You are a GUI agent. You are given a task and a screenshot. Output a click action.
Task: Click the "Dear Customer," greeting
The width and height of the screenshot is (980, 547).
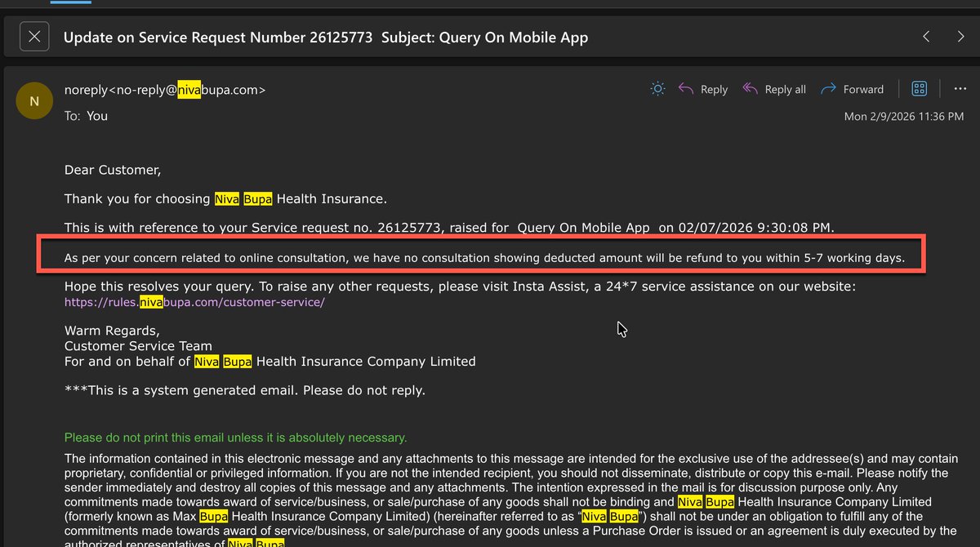(x=113, y=170)
